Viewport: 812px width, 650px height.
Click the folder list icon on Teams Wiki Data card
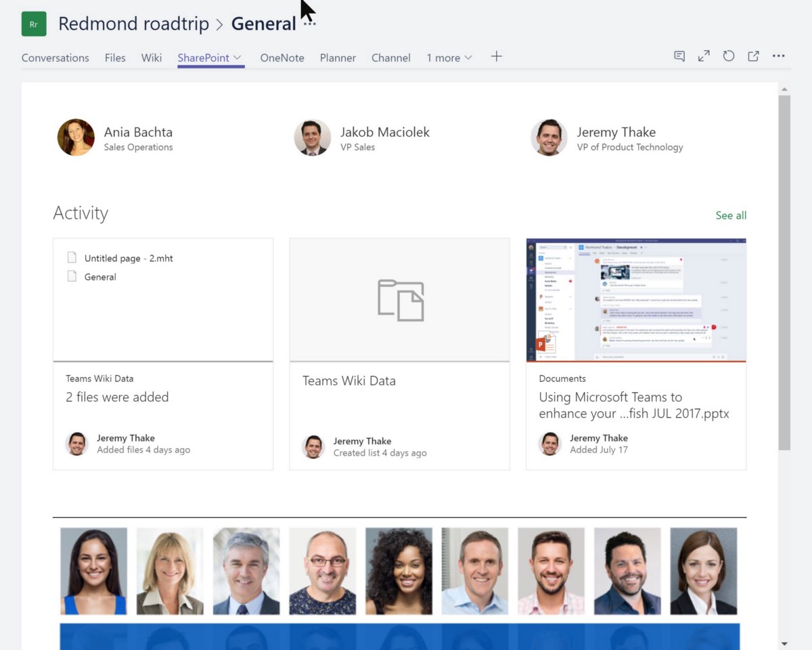pos(401,300)
